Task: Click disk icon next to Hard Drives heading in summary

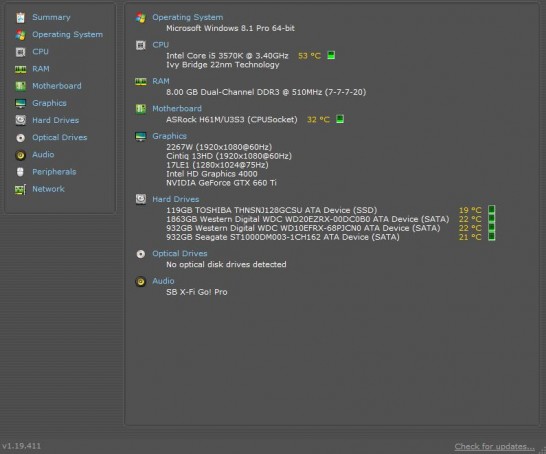Action: [x=141, y=199]
